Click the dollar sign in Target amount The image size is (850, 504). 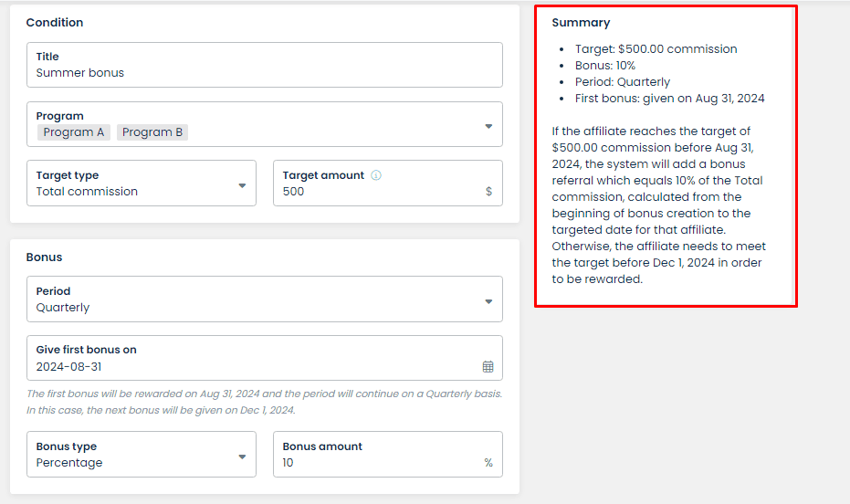[x=488, y=192]
